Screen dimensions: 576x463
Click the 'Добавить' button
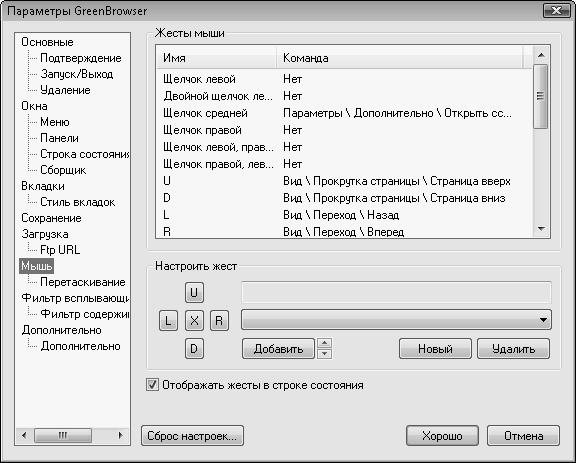tap(278, 348)
